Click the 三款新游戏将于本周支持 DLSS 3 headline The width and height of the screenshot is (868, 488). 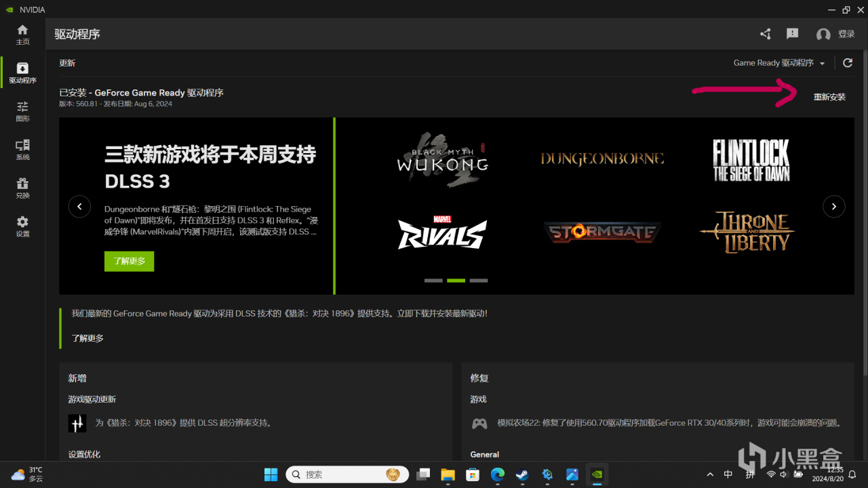click(210, 167)
